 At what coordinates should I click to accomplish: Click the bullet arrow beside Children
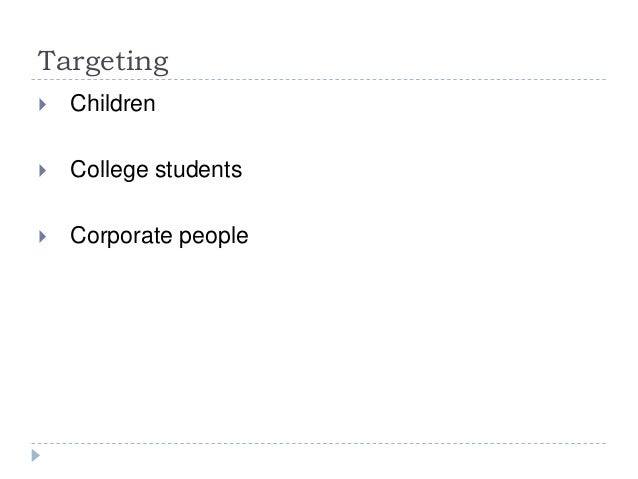pyautogui.click(x=42, y=103)
